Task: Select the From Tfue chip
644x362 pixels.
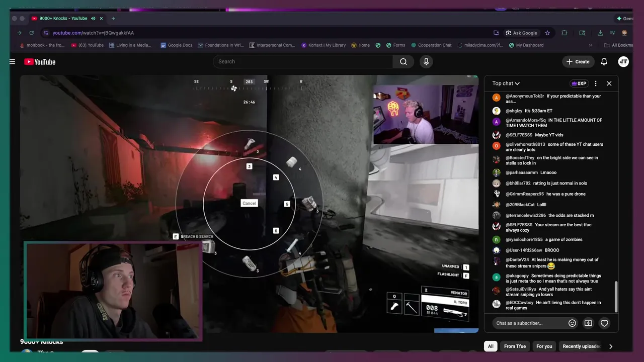Action: pyautogui.click(x=515, y=346)
